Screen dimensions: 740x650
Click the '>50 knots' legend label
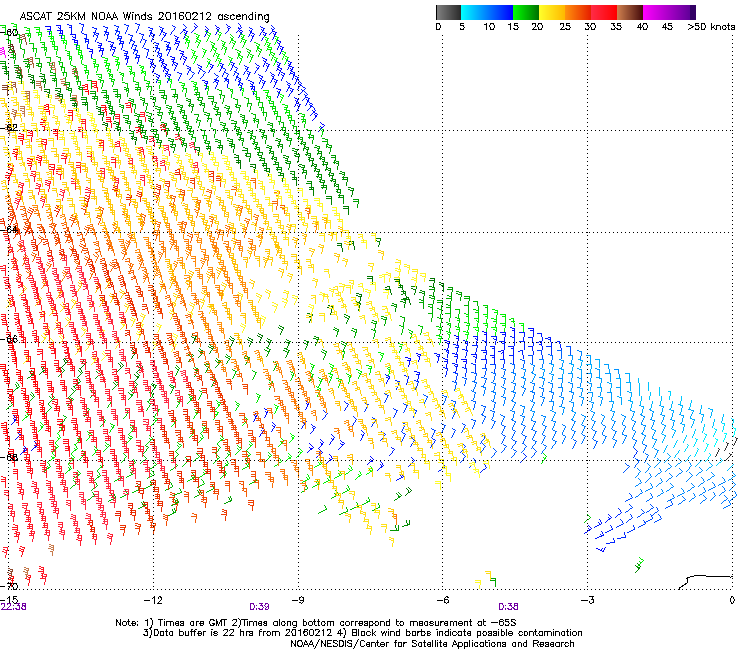pos(711,27)
